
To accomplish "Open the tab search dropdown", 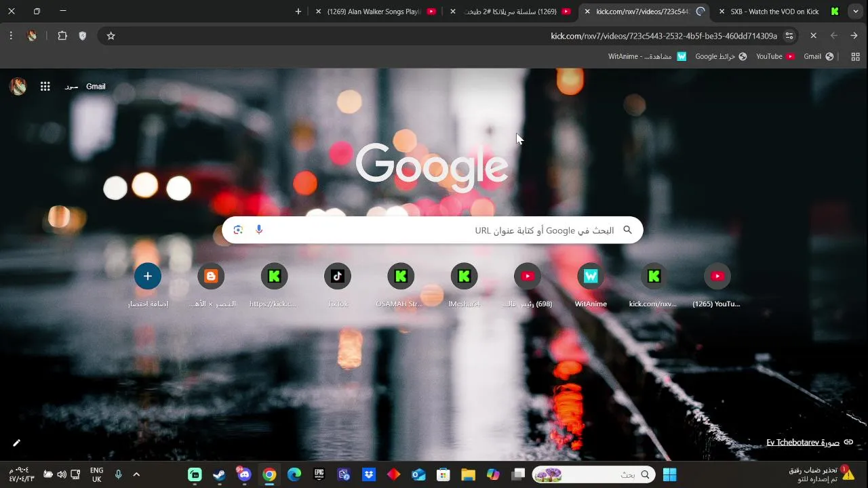I will point(856,12).
